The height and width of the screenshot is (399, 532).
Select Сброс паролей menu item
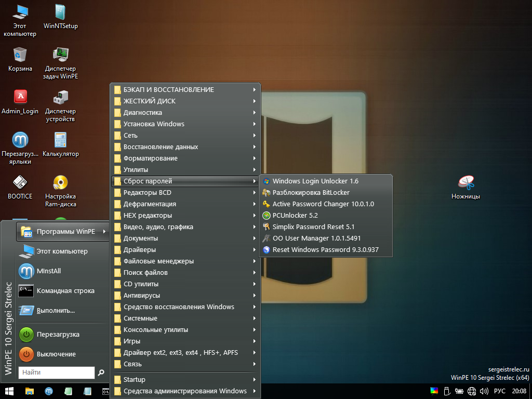coord(185,181)
